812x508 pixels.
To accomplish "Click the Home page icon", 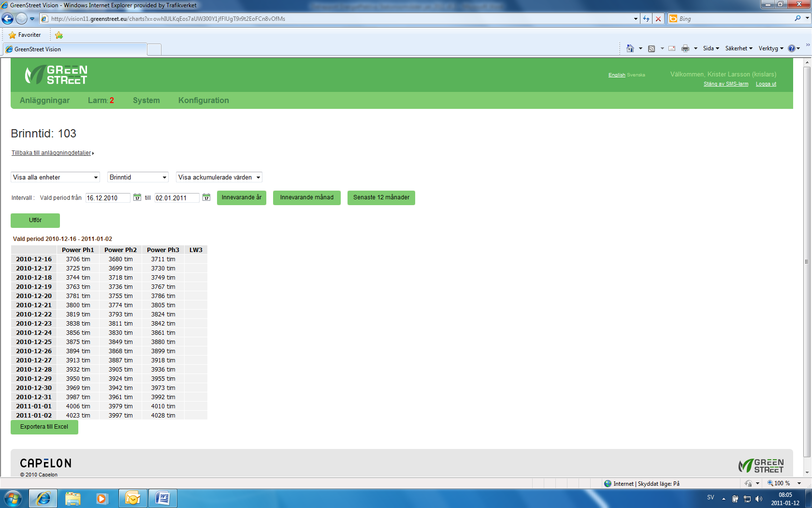I will click(630, 48).
